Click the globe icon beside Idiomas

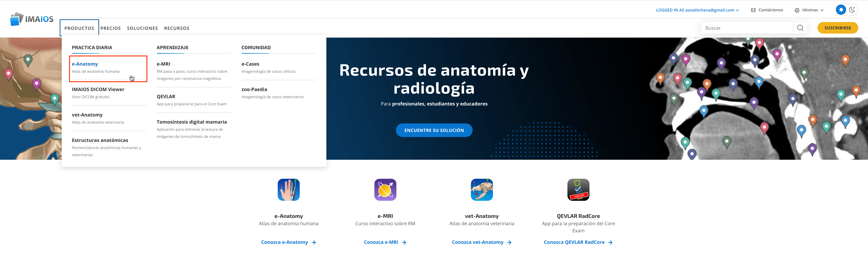tap(797, 10)
